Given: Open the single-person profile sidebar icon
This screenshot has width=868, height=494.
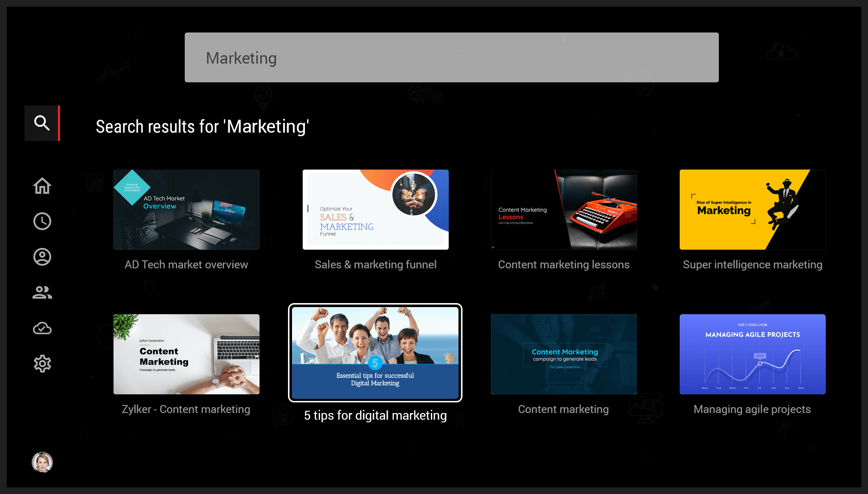Looking at the screenshot, I should tap(42, 257).
